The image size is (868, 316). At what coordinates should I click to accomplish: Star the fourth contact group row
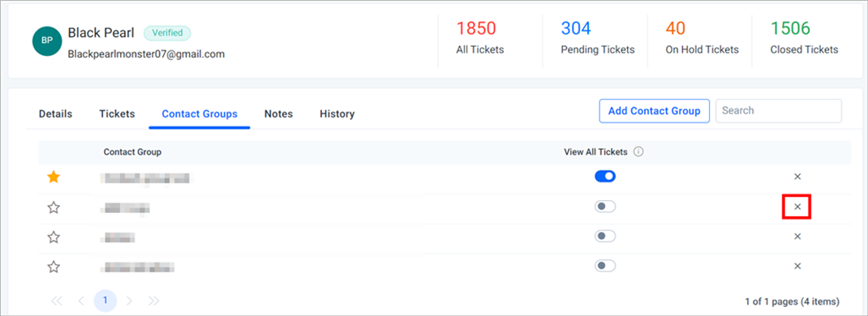pyautogui.click(x=54, y=267)
